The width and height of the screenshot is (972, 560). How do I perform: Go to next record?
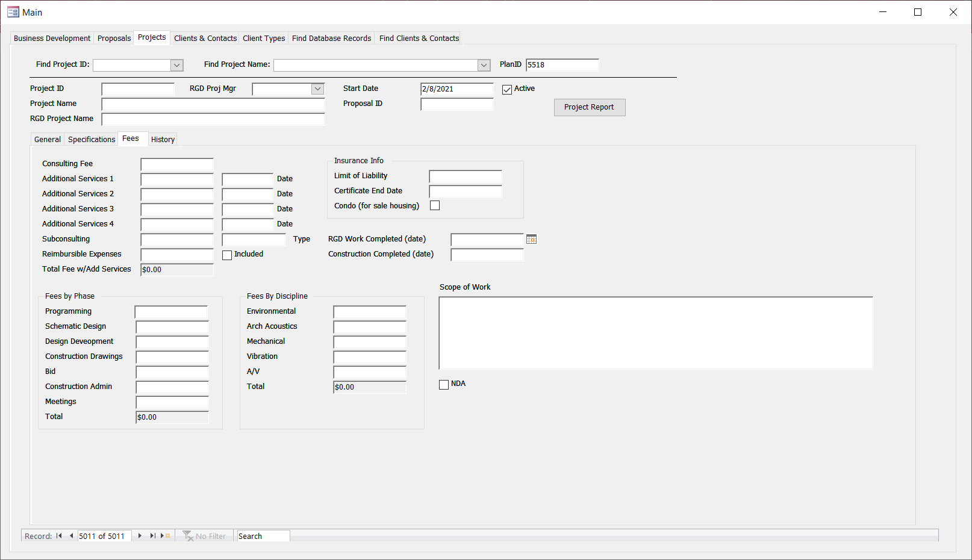(140, 536)
